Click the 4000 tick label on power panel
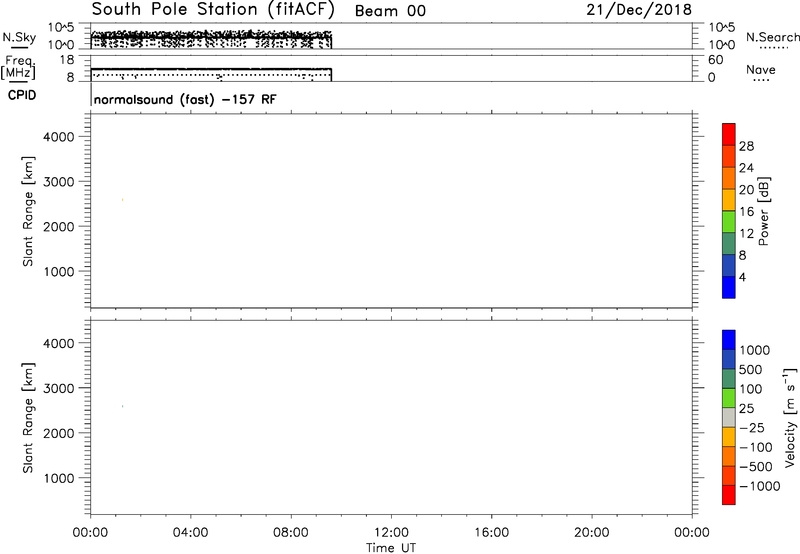The width and height of the screenshot is (800, 554). point(59,137)
